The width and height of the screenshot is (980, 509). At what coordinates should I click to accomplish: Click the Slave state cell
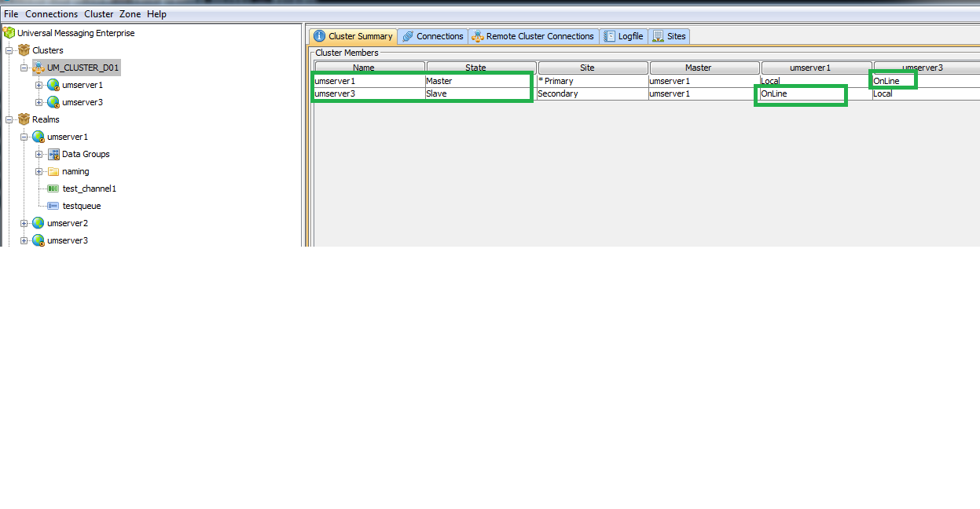tap(481, 93)
